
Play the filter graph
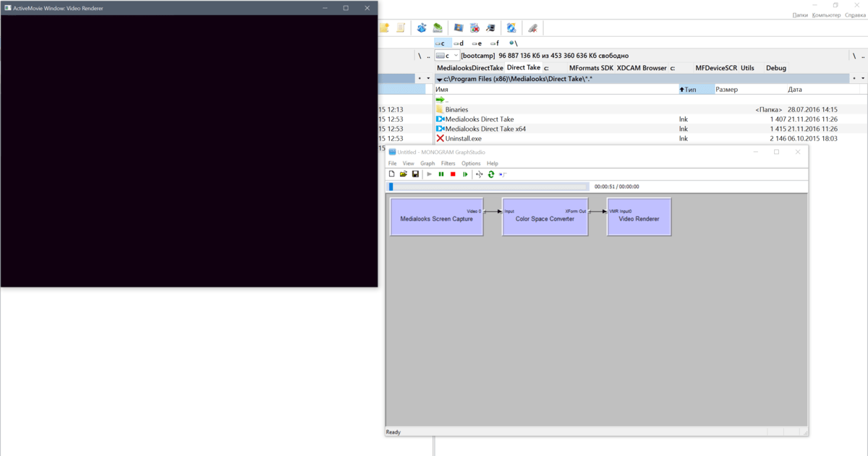429,174
